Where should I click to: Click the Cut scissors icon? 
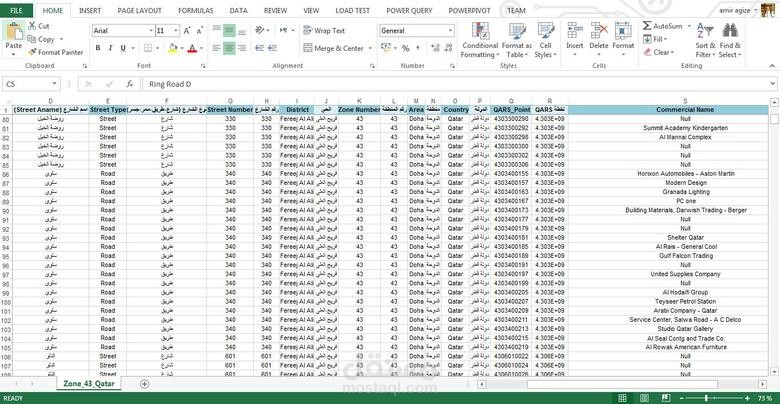[32, 26]
